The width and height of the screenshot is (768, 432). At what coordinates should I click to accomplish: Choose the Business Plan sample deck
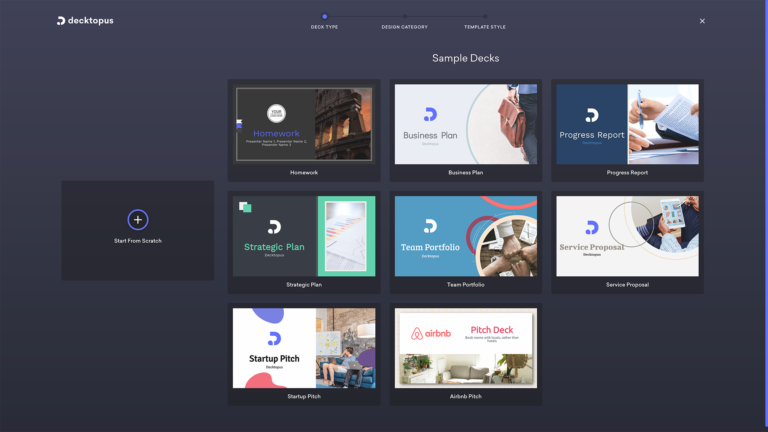[465, 124]
